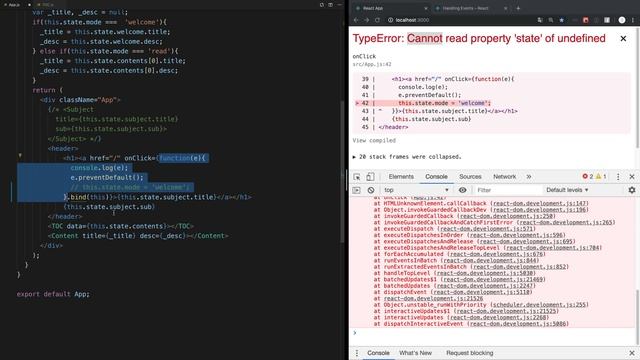The width and height of the screenshot is (640, 360).
Task: Open react-dom.development.js:250 link
Action: (506, 216)
